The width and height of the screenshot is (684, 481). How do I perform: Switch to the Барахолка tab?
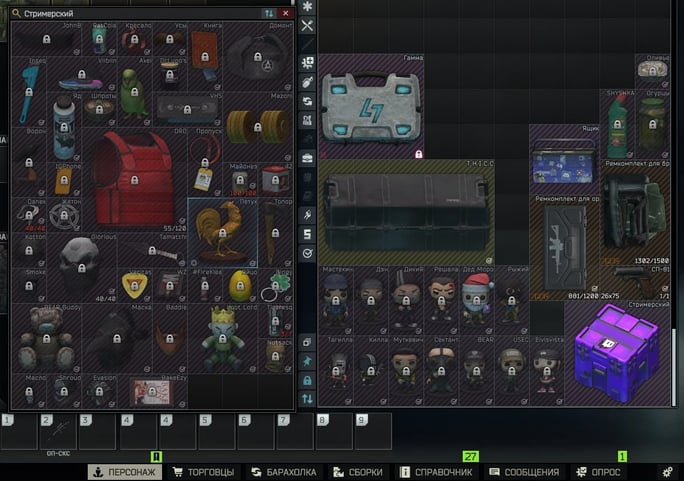(x=283, y=471)
